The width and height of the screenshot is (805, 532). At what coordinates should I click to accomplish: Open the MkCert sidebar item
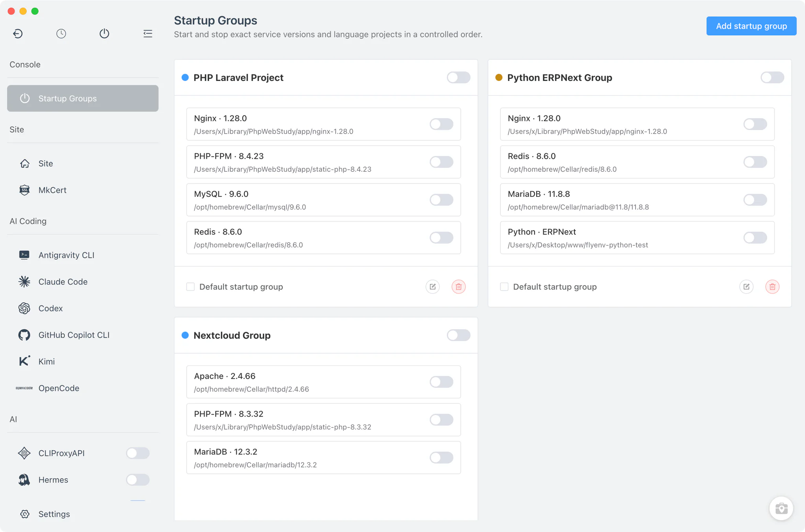click(83, 190)
